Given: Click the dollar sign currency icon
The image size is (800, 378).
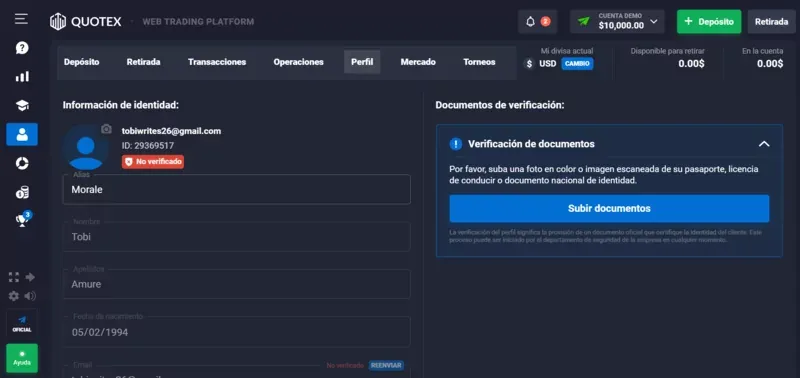Looking at the screenshot, I should coord(530,64).
